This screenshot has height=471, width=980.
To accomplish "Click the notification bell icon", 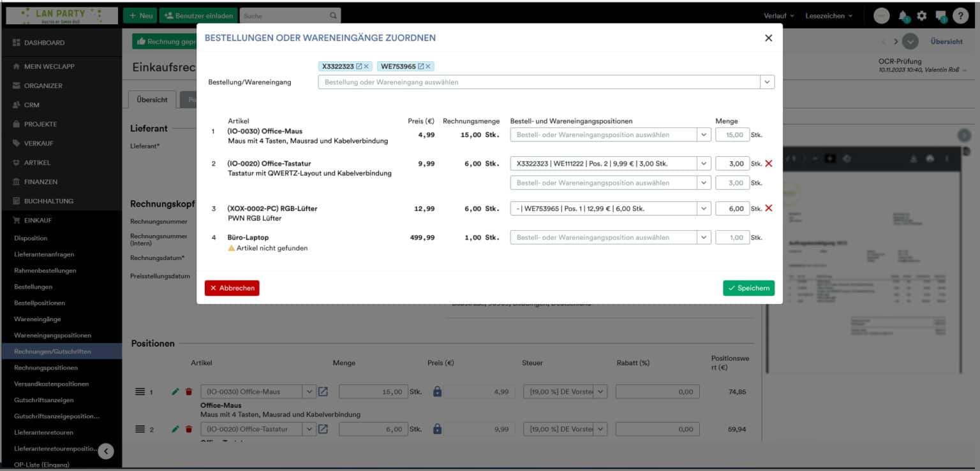I will (903, 16).
